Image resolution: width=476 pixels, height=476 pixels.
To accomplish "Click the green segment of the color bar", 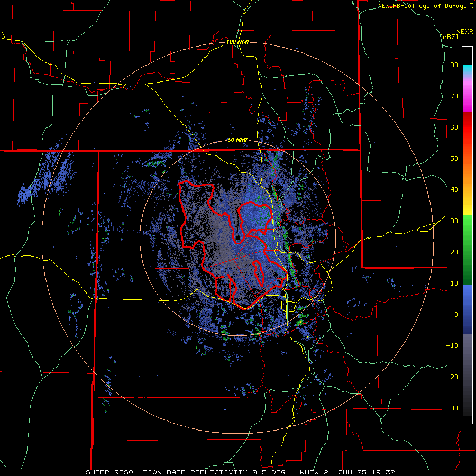I will click(x=467, y=250).
